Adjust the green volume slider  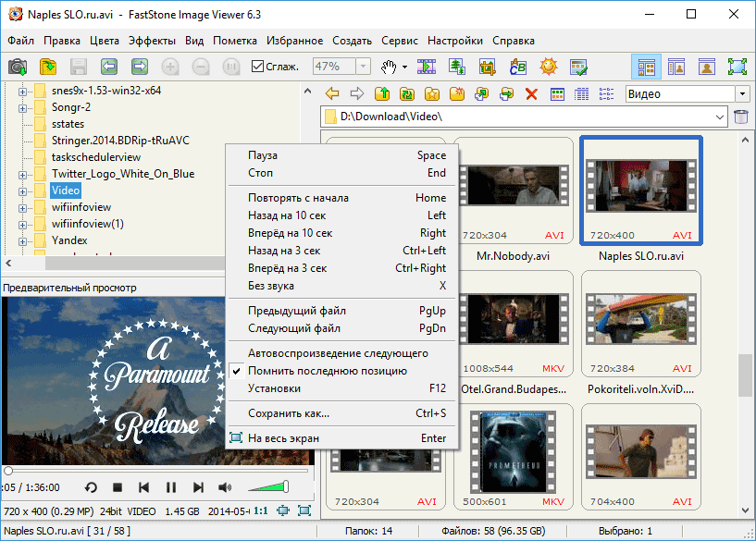click(268, 487)
